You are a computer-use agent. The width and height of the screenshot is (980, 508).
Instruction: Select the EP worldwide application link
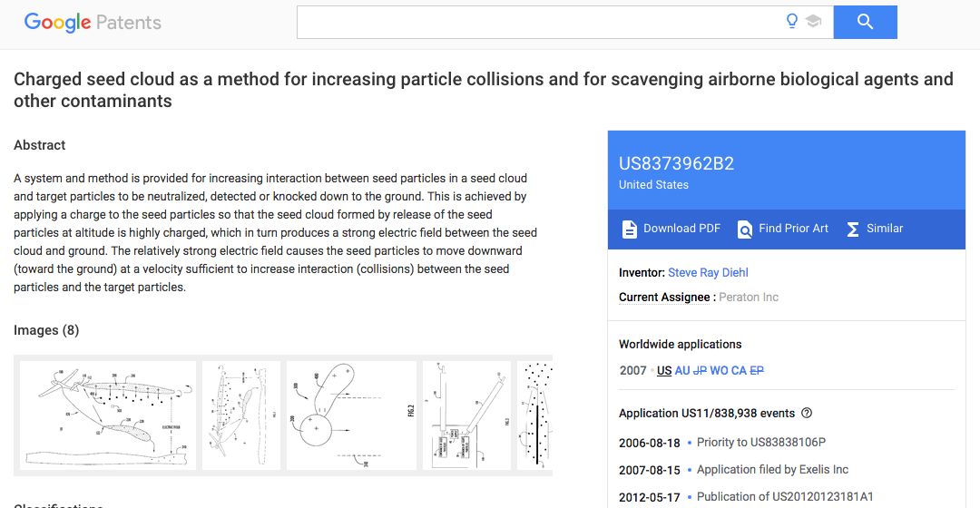pos(757,370)
